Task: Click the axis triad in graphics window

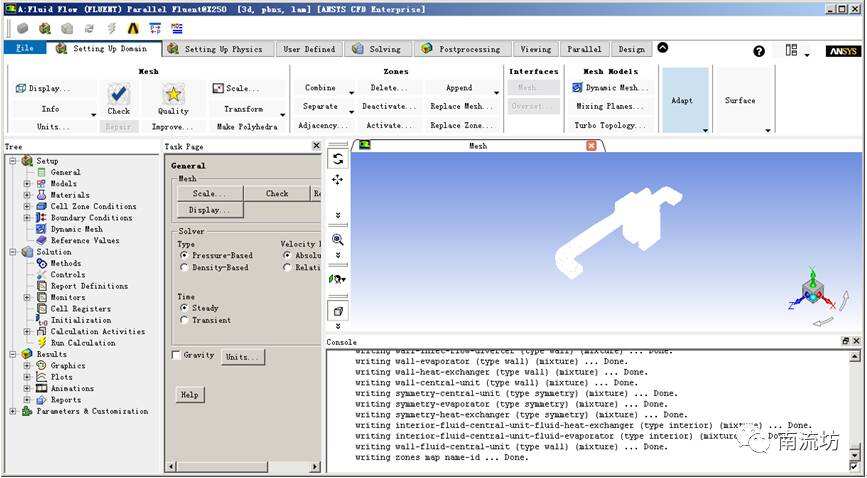Action: [x=813, y=292]
